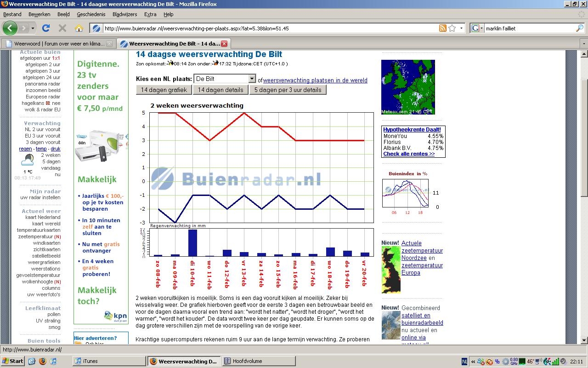Viewport: 588px width, 368px height.
Task: Click quick launch Firefox icon
Action: coord(43,361)
